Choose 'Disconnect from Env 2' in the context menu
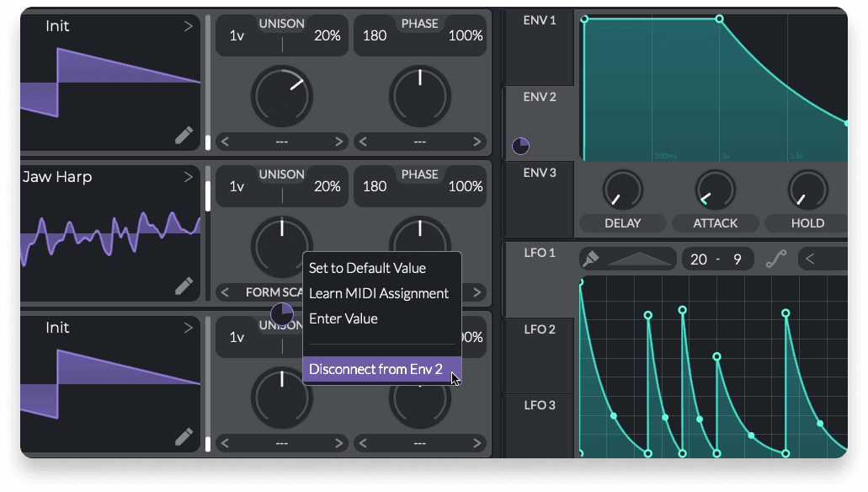 pos(375,369)
